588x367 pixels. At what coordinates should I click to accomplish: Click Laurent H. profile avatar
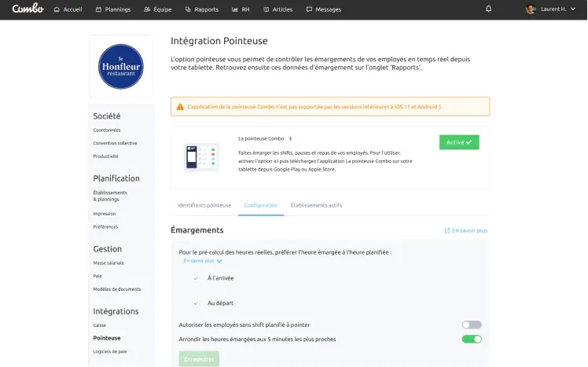pos(531,9)
